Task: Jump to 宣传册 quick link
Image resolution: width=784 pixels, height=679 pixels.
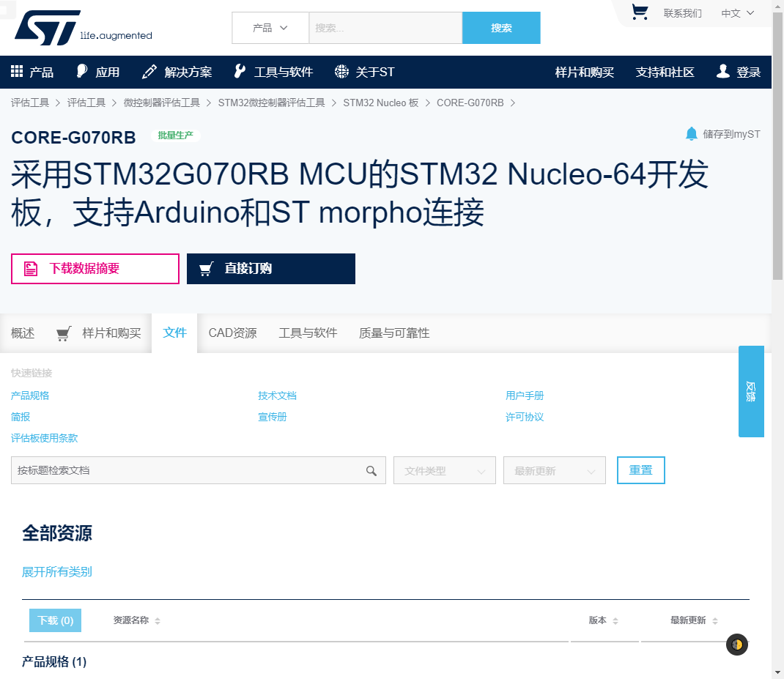Action: tap(272, 417)
